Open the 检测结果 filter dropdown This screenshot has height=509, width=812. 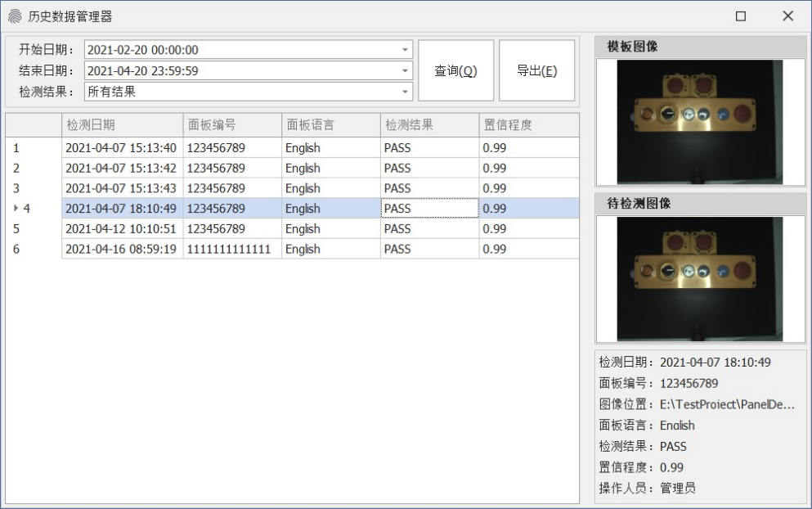pos(404,92)
